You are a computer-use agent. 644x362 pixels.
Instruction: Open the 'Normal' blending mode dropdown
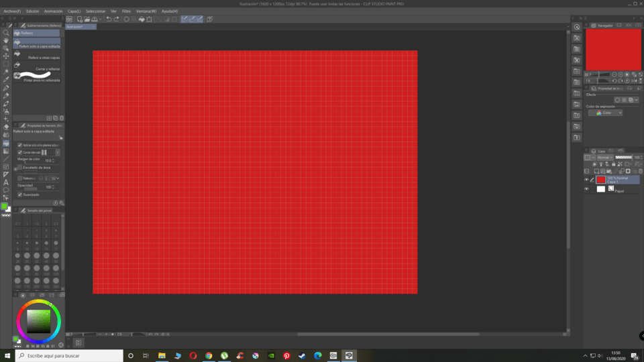[605, 158]
